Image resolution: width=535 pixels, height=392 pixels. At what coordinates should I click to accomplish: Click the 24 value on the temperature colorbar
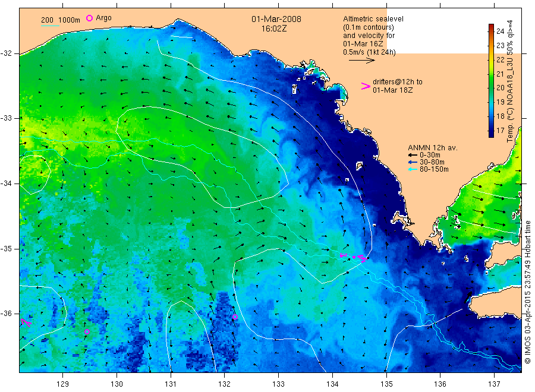click(500, 31)
